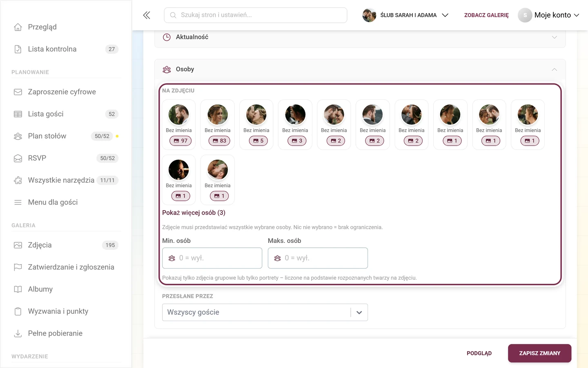Expand the Aktualność section chevron
588x368 pixels.
[x=555, y=37]
